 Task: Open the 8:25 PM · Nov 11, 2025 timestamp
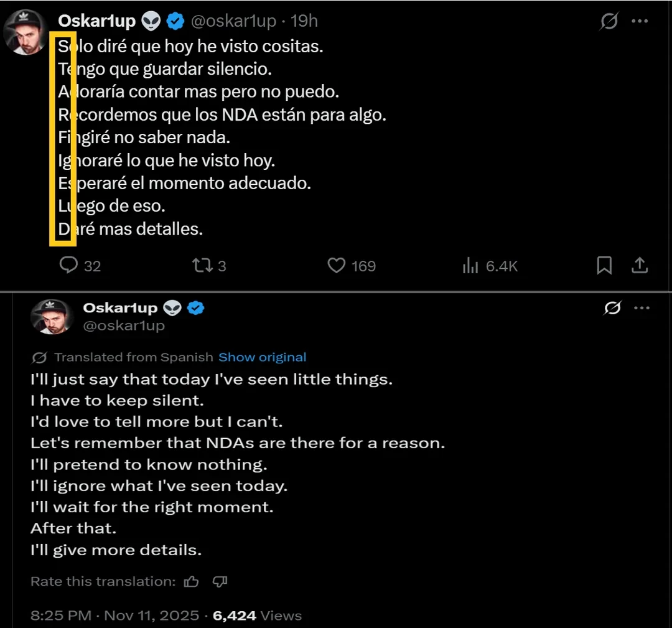click(115, 616)
